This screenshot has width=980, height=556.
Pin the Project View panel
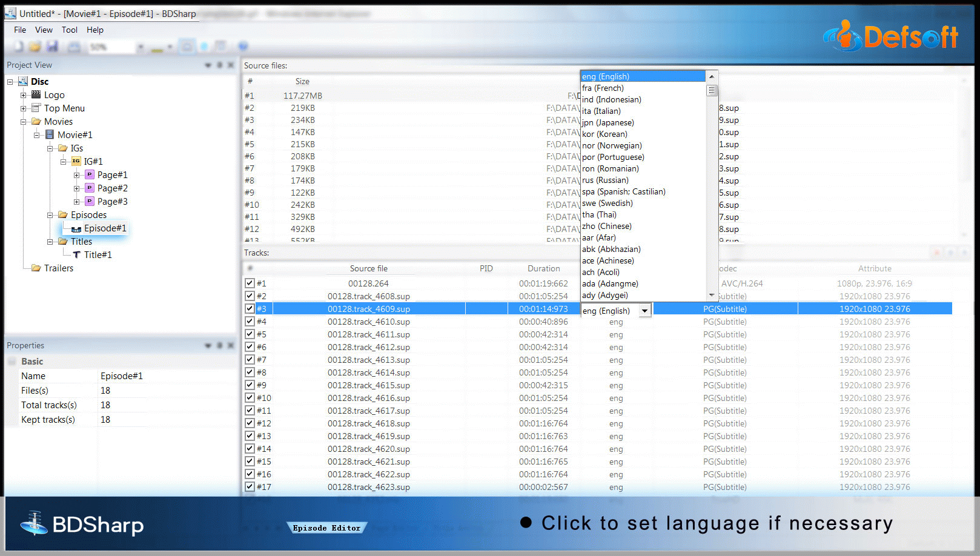(x=219, y=65)
